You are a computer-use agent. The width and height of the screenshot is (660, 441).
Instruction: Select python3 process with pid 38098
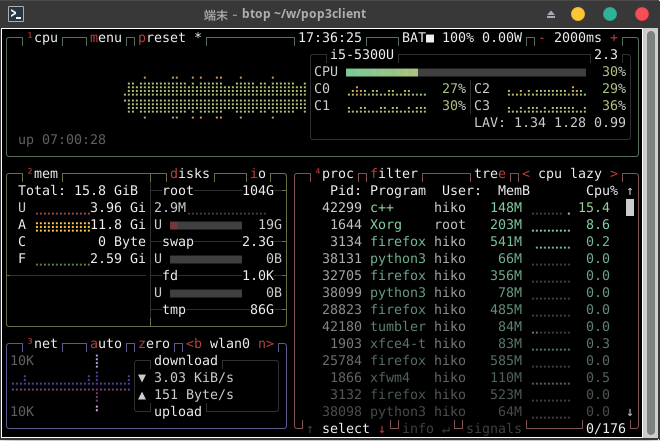click(466, 411)
